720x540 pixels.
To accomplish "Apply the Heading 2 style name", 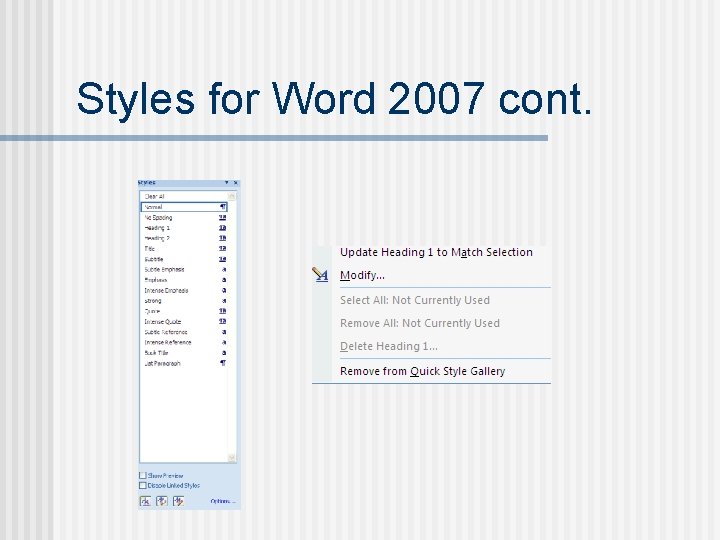I will coord(157,238).
